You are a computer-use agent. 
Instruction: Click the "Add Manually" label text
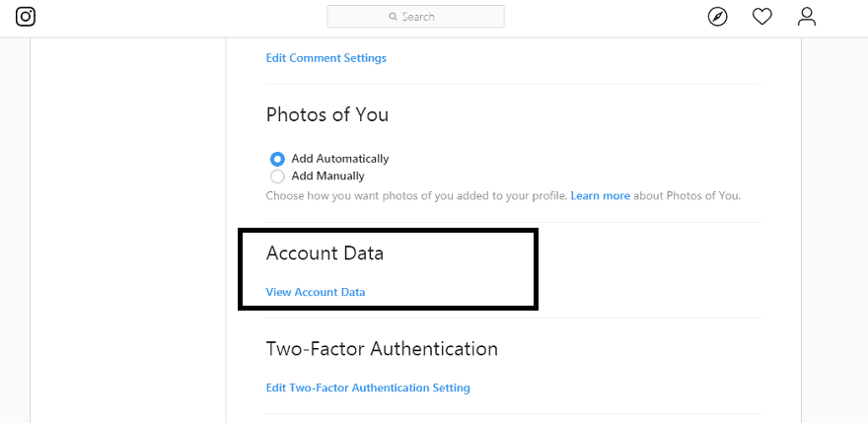click(x=328, y=176)
